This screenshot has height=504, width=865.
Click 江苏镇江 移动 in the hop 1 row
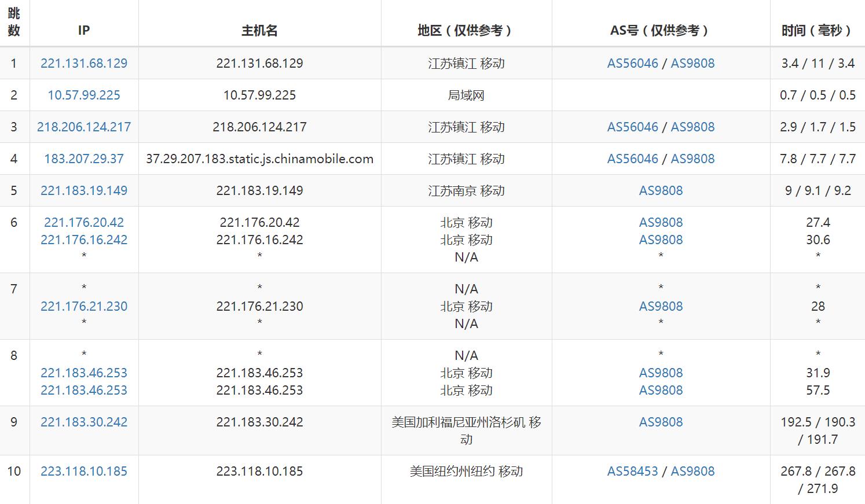tap(466, 63)
